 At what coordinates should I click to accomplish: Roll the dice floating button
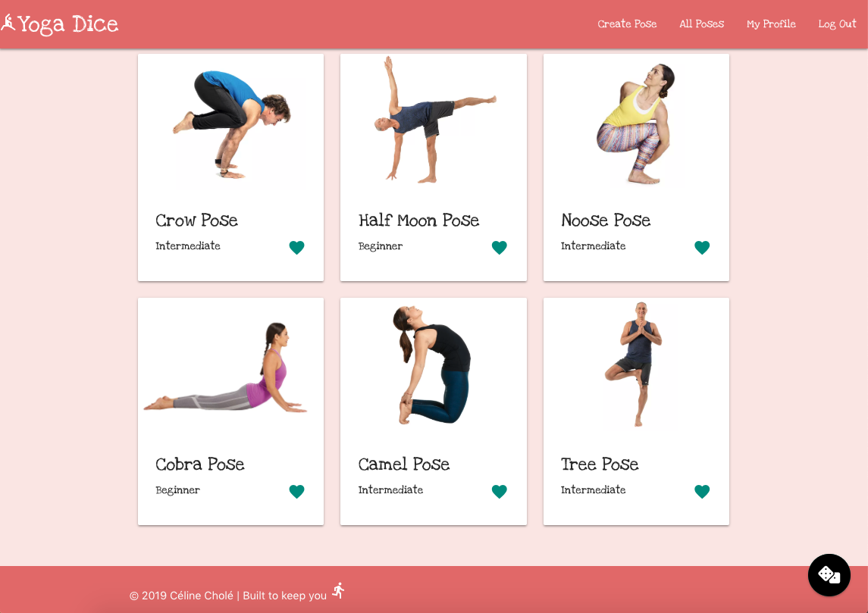coord(829,575)
